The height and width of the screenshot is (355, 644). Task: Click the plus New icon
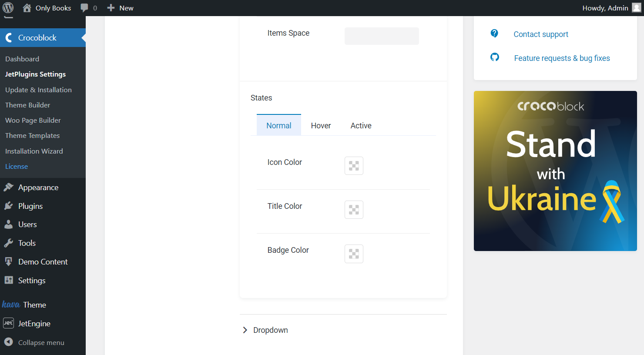(111, 8)
